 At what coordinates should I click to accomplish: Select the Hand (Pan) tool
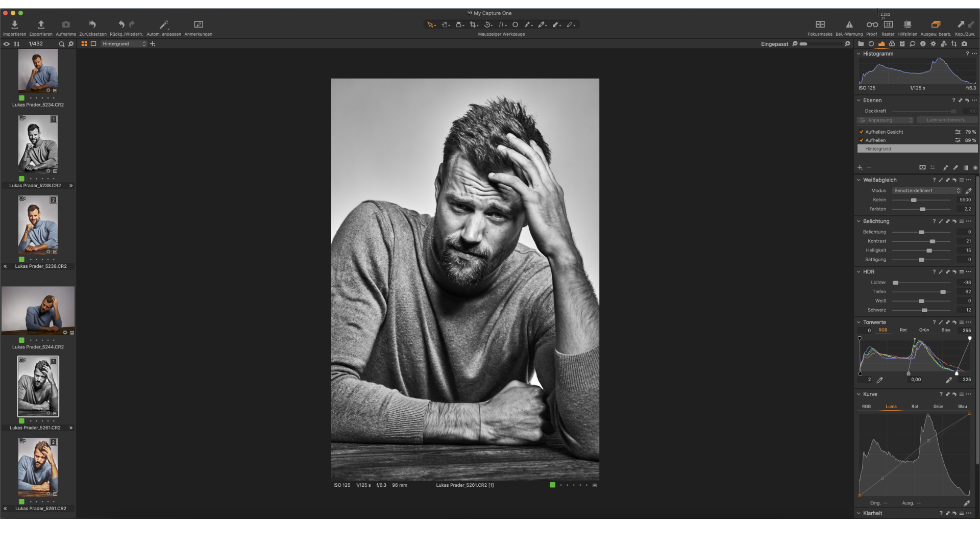(x=444, y=24)
